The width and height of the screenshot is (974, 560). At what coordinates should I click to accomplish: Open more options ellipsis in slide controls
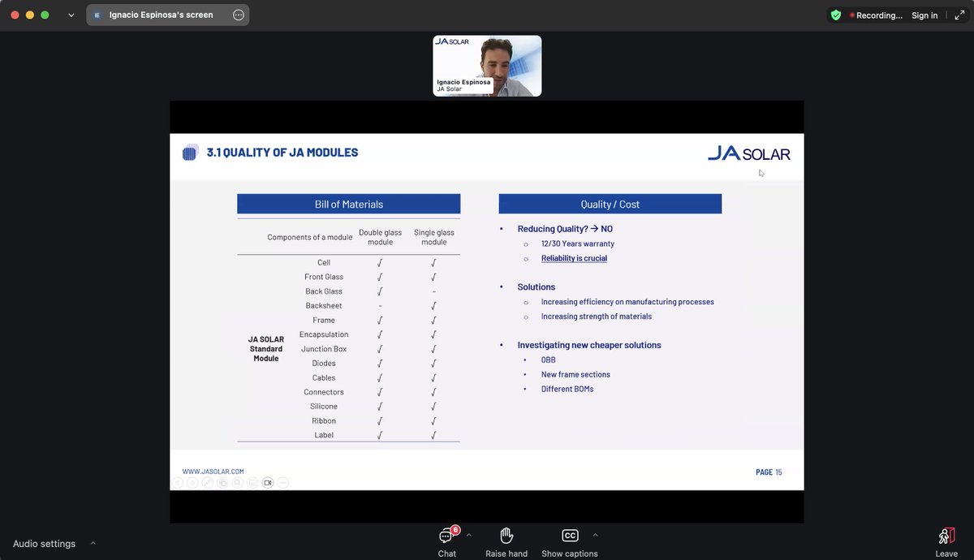click(282, 482)
